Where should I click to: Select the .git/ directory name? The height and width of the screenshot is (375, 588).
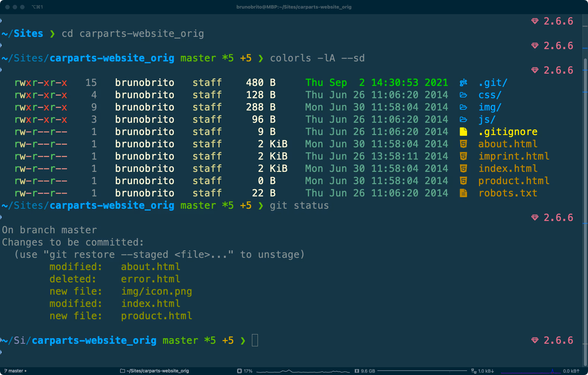point(493,83)
